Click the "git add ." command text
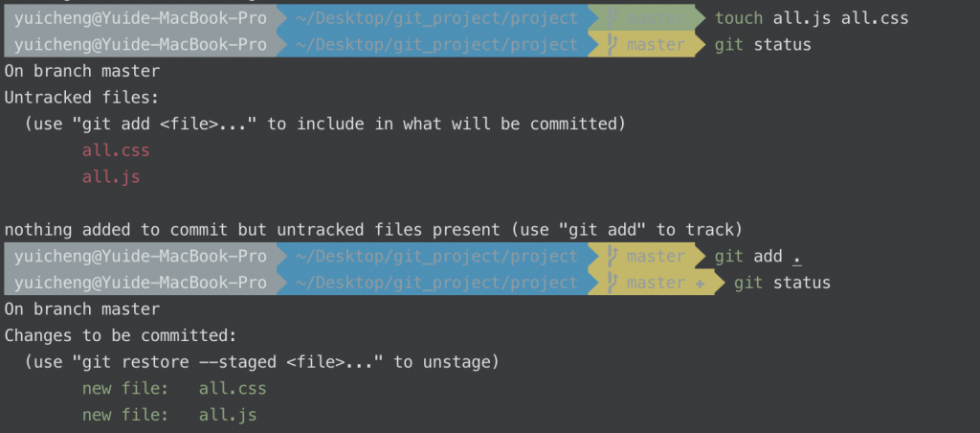This screenshot has width=980, height=433. [757, 256]
